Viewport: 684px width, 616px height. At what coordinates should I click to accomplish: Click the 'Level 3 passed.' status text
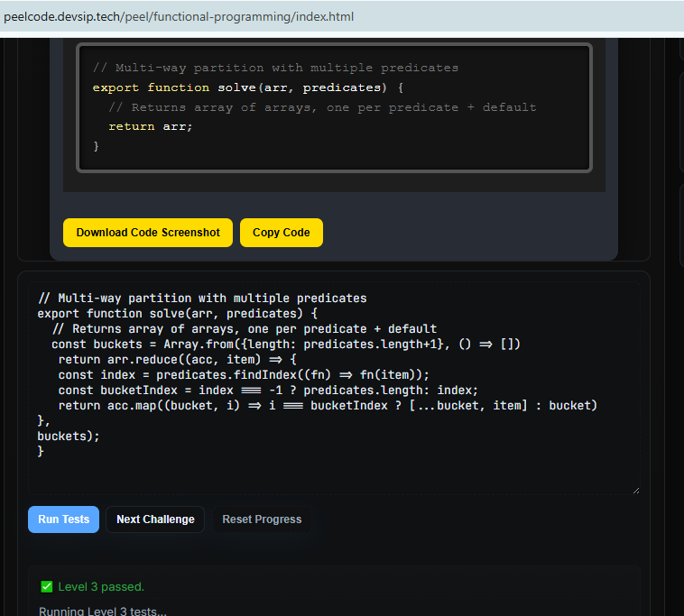(101, 587)
